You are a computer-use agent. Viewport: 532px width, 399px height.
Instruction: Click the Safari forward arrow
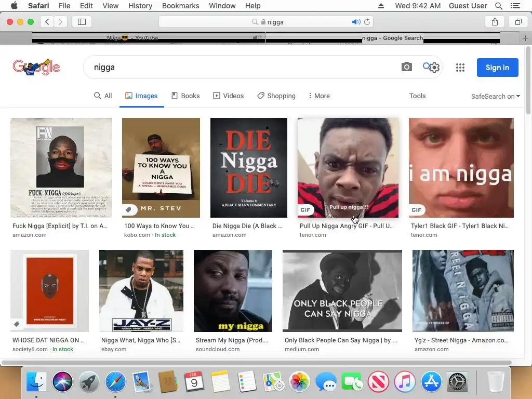[x=60, y=22]
